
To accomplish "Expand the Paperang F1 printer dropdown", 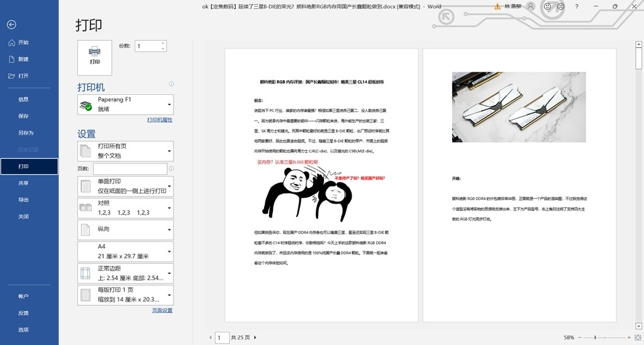I will (x=126, y=104).
